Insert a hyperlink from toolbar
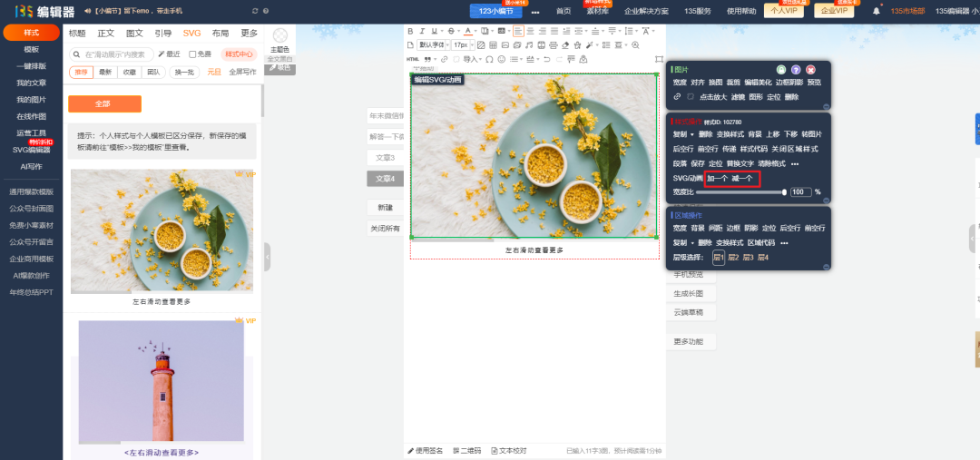The width and height of the screenshot is (980, 460). point(445,59)
